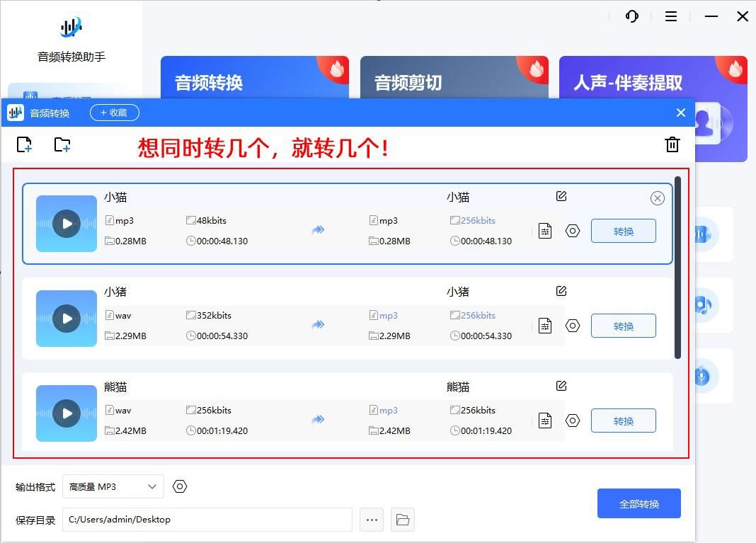Open file info icon on the 小猪 row

544,326
